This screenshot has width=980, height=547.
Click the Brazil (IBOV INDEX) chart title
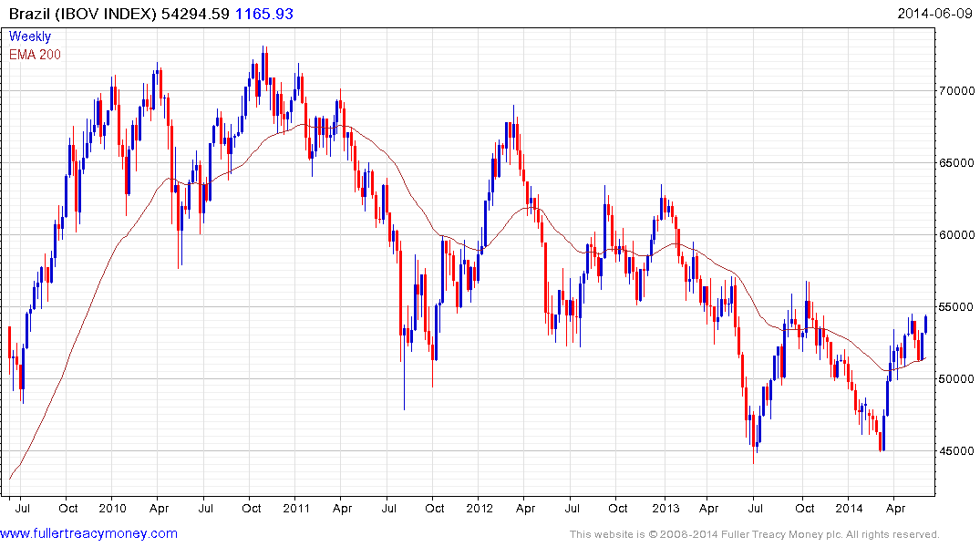coord(82,14)
